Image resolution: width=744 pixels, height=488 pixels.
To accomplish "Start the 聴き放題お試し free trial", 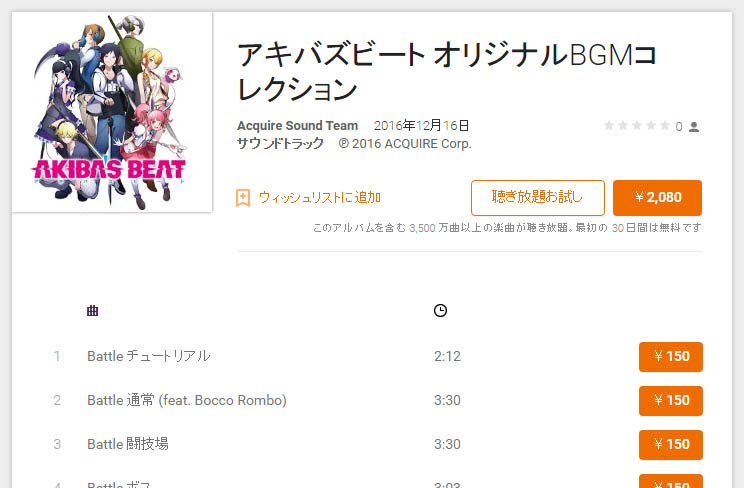I will point(538,197).
